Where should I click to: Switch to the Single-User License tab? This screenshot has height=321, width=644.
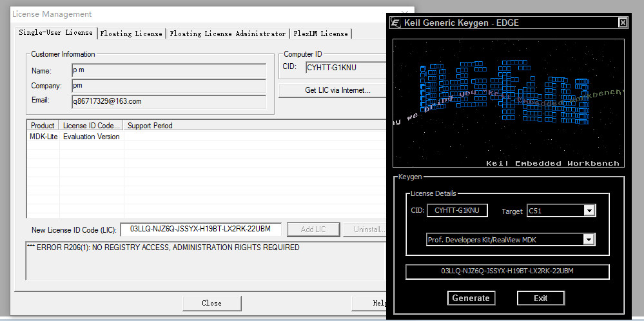(x=56, y=32)
